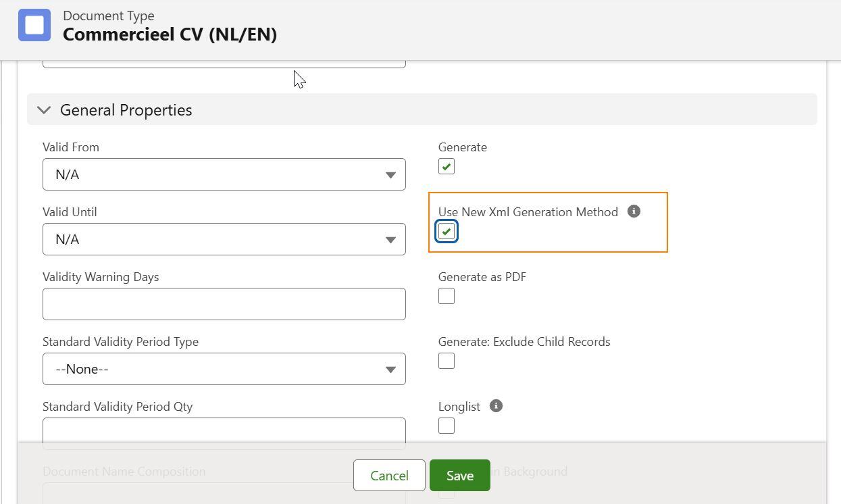The height and width of the screenshot is (504, 841).
Task: Click the Commercieel CV (NL/EN) title
Action: [170, 34]
